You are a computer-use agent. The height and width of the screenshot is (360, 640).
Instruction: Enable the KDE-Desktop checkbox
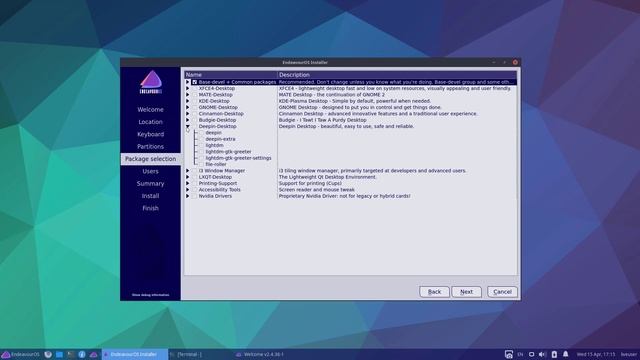(195, 101)
